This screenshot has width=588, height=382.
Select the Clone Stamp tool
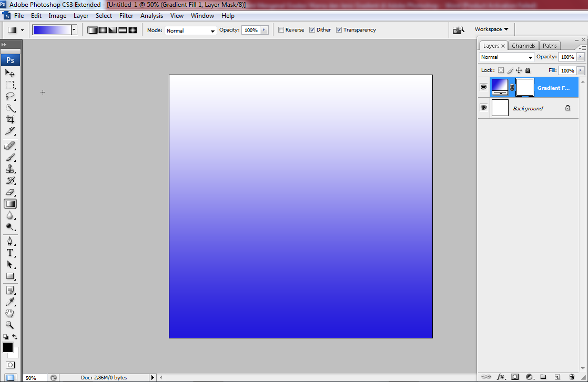pos(9,170)
